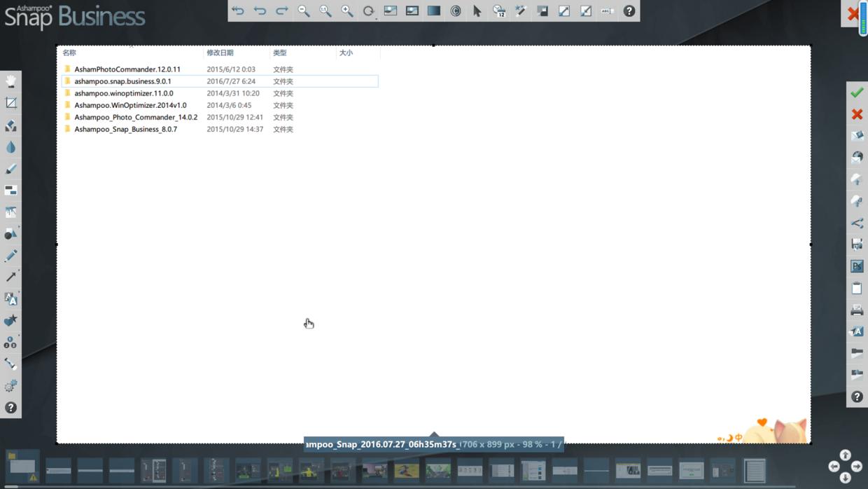Click the share icon
The height and width of the screenshot is (489, 868).
click(857, 223)
